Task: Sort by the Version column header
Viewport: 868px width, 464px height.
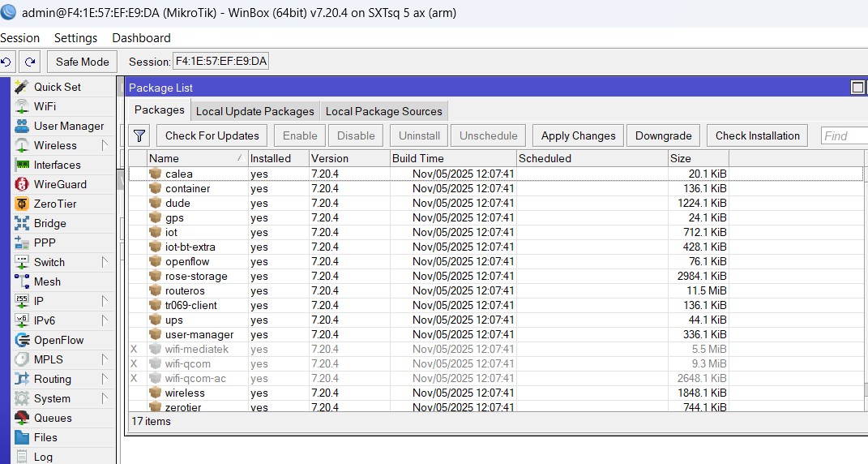Action: [348, 158]
